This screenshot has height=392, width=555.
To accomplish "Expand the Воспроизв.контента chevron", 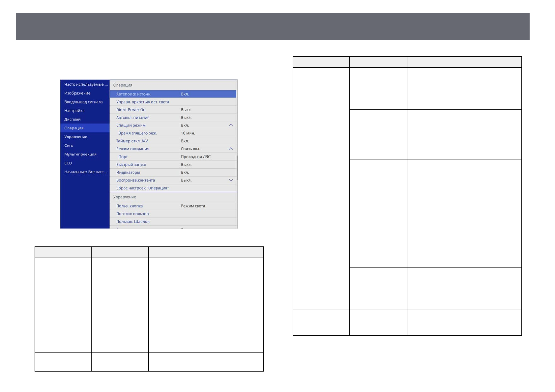I will [x=231, y=180].
